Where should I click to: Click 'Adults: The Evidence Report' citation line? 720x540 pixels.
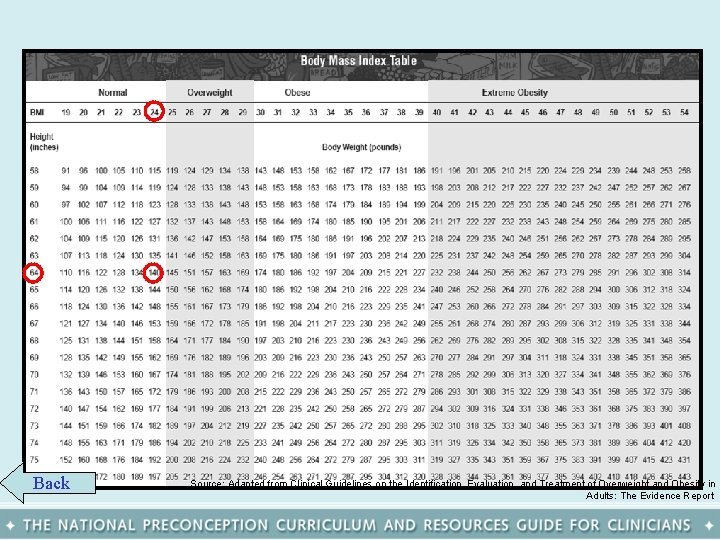click(650, 496)
